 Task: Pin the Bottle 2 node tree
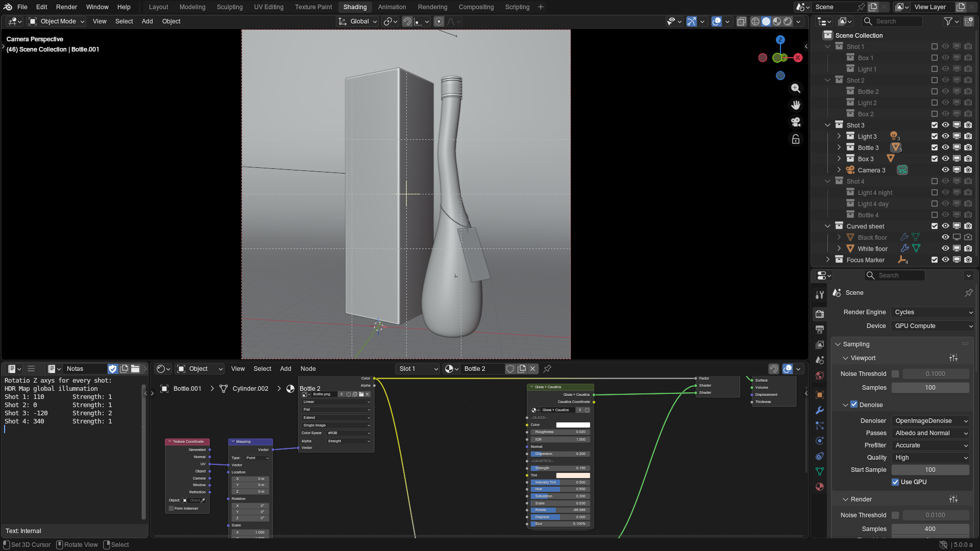547,369
